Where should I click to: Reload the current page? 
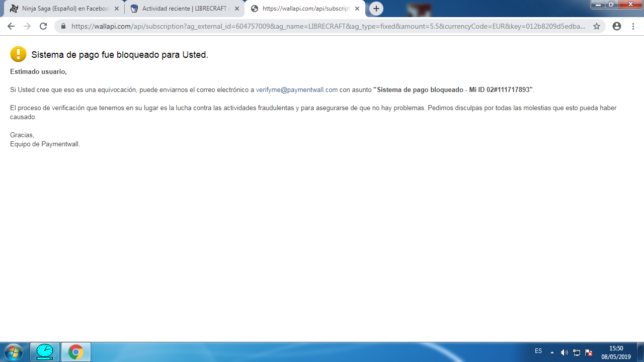pyautogui.click(x=43, y=26)
